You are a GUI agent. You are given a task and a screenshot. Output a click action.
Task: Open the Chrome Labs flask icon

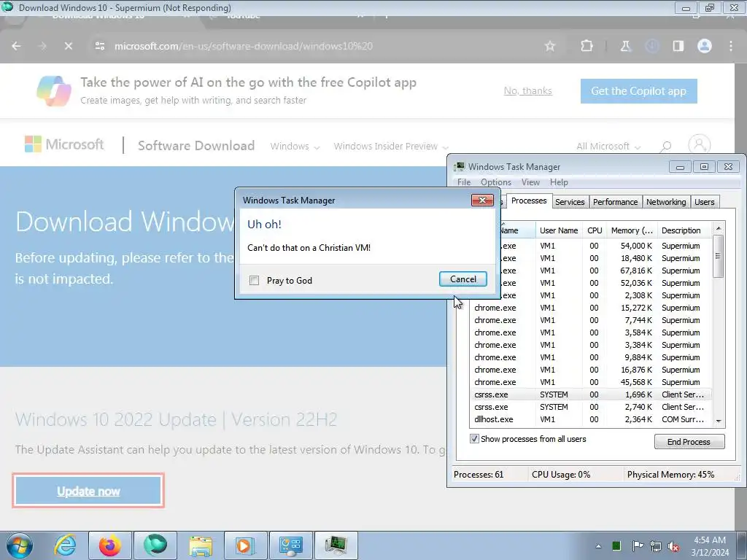[625, 46]
